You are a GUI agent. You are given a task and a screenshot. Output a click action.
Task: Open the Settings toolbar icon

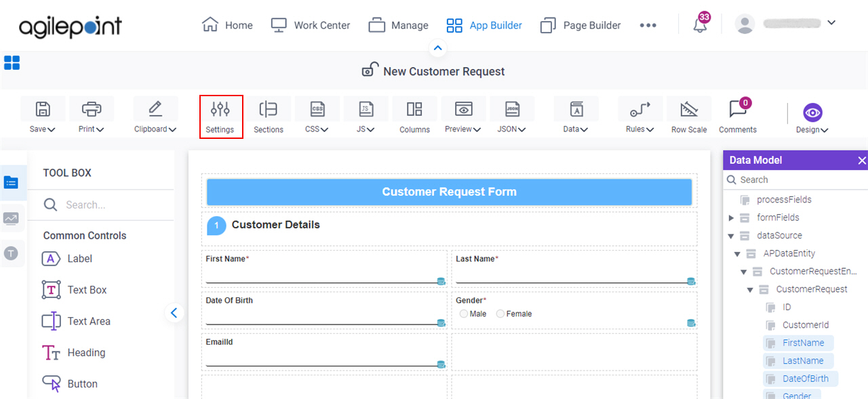(x=220, y=109)
